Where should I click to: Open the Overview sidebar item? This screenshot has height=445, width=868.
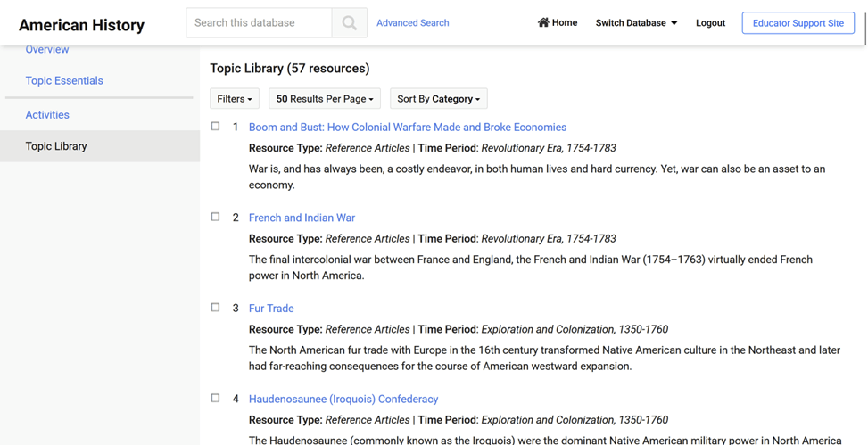(47, 50)
